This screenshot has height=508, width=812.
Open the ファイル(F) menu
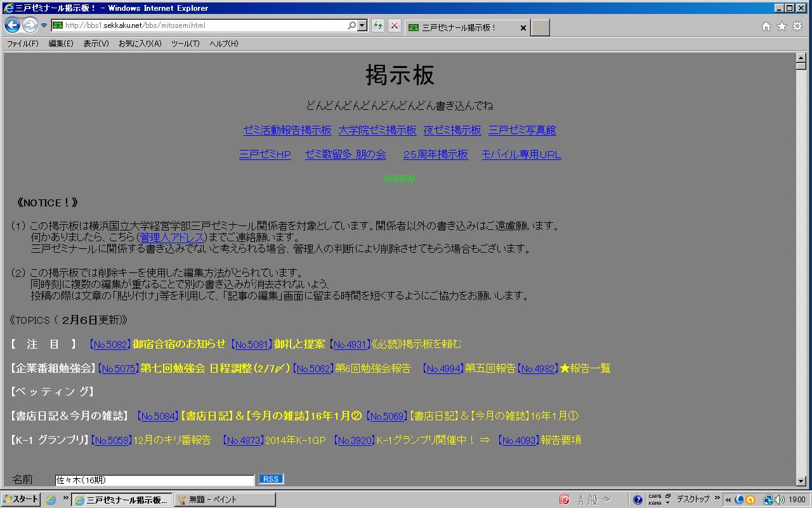[x=22, y=43]
